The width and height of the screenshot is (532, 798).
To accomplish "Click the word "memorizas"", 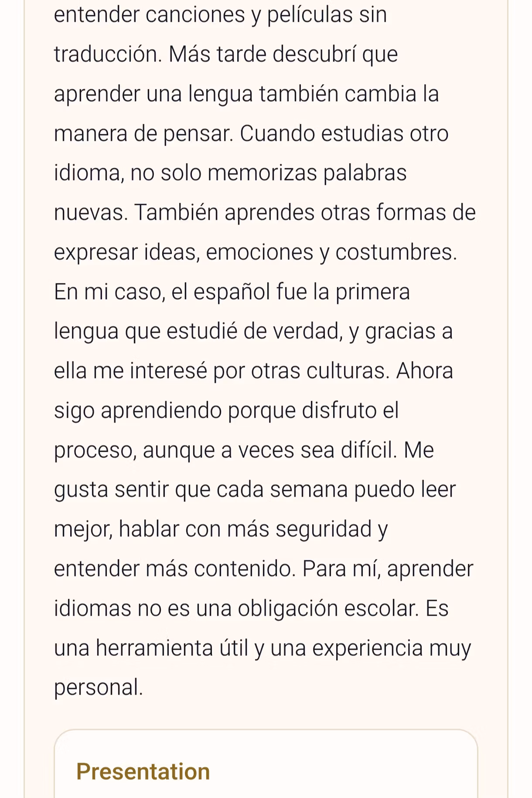I will [262, 173].
